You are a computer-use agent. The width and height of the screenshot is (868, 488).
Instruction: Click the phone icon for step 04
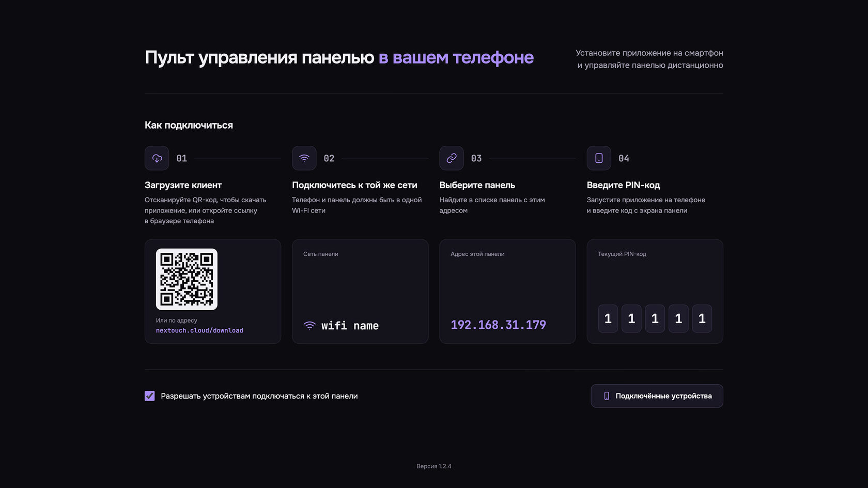pyautogui.click(x=599, y=158)
